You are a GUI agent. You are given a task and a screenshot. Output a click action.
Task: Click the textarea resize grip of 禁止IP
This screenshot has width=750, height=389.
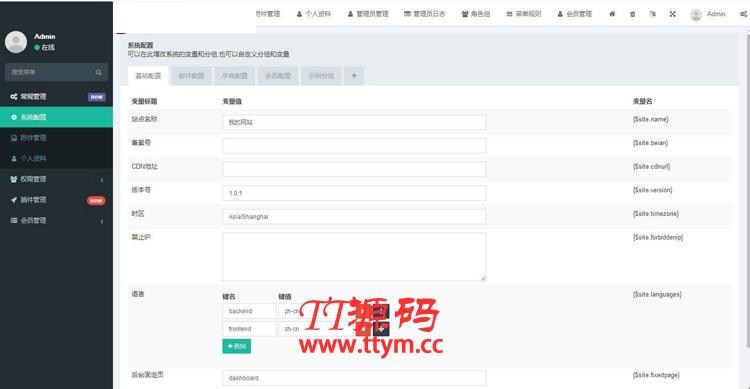pos(483,278)
